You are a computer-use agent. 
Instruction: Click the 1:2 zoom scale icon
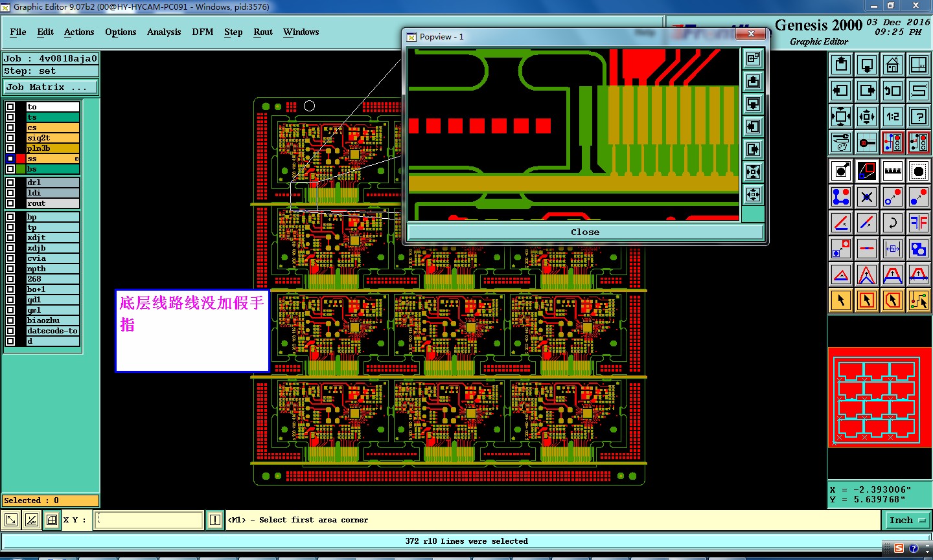(x=892, y=117)
